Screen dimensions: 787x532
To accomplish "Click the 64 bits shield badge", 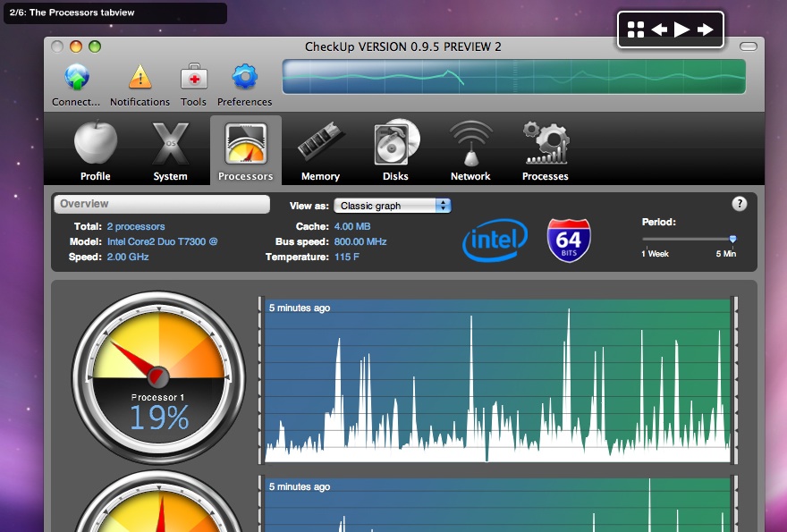I will point(569,240).
